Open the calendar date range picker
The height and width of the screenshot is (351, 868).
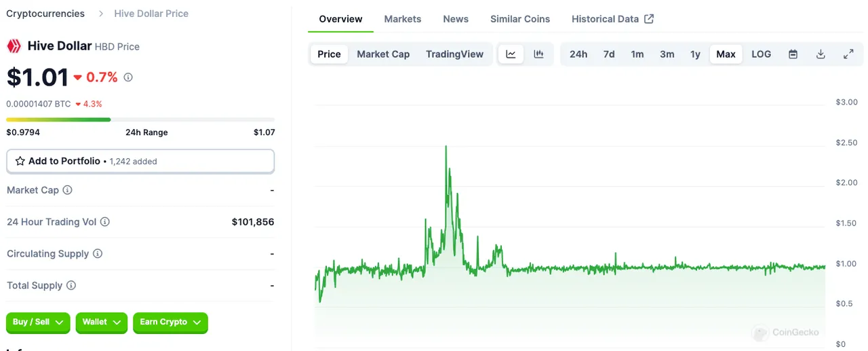tap(793, 54)
